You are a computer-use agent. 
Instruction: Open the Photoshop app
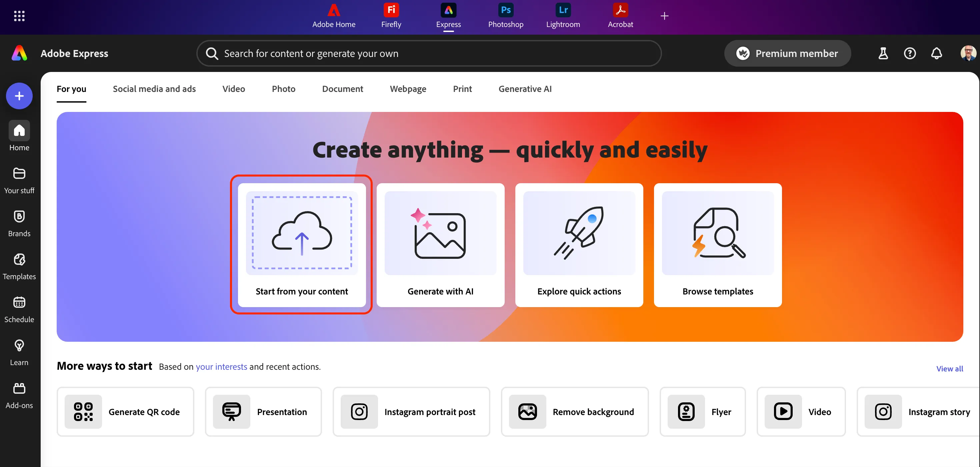point(506,16)
